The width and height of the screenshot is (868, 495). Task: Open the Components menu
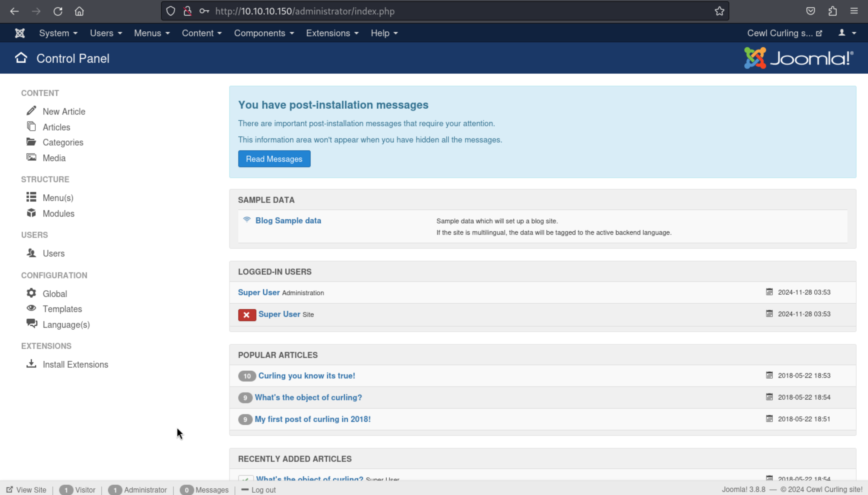coord(264,33)
